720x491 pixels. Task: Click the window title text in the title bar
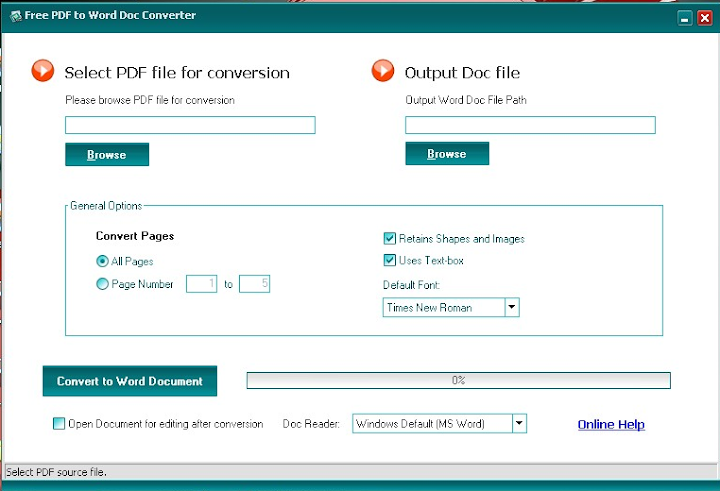110,15
